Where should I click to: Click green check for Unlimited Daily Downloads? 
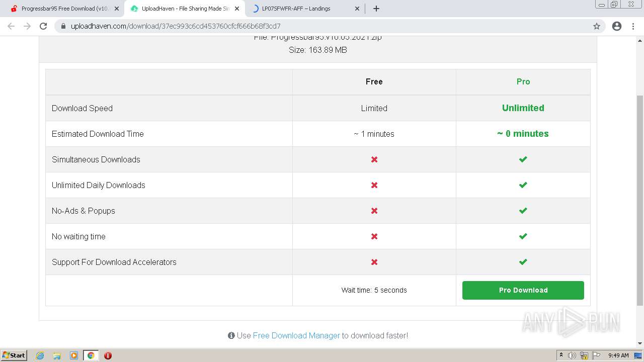coord(523,185)
